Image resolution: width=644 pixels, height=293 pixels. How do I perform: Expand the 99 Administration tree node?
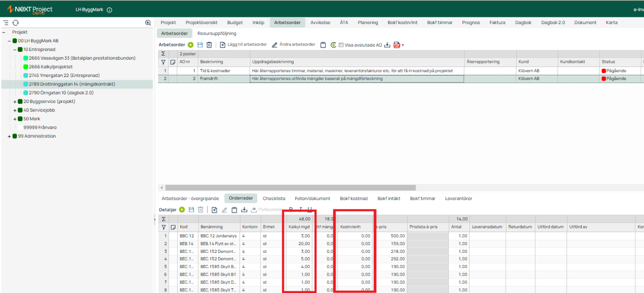(9, 136)
